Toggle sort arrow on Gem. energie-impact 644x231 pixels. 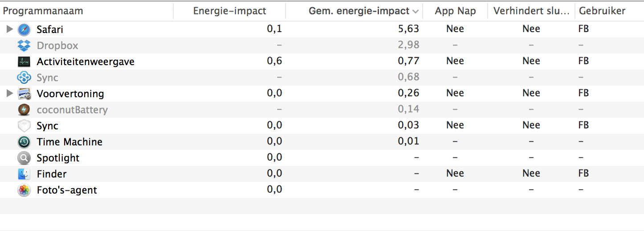416,12
